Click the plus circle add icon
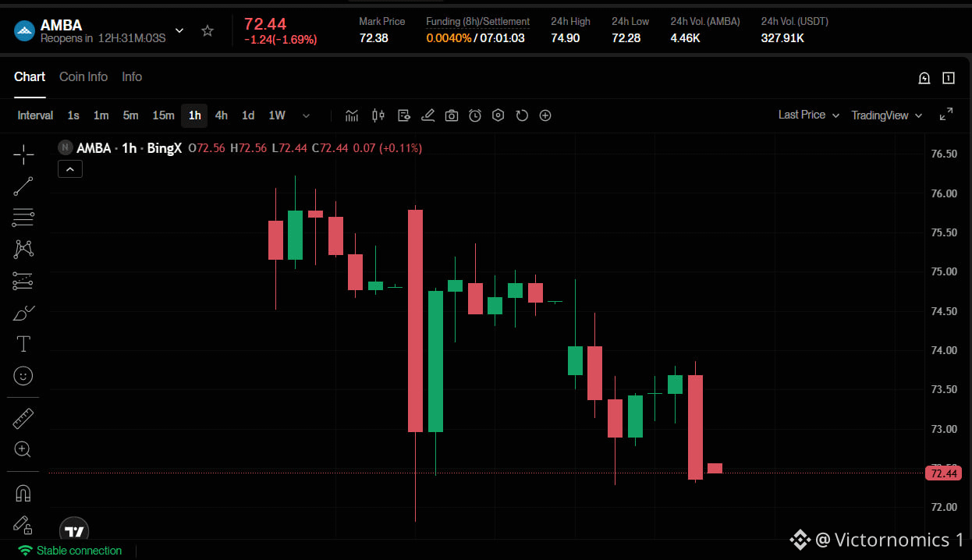 click(x=545, y=115)
